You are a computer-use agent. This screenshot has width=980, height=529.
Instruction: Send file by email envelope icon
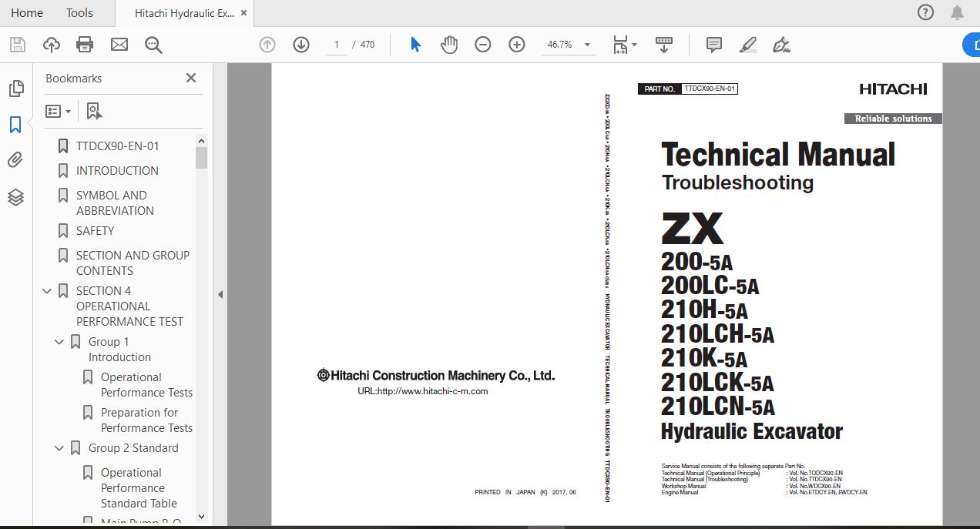119,45
